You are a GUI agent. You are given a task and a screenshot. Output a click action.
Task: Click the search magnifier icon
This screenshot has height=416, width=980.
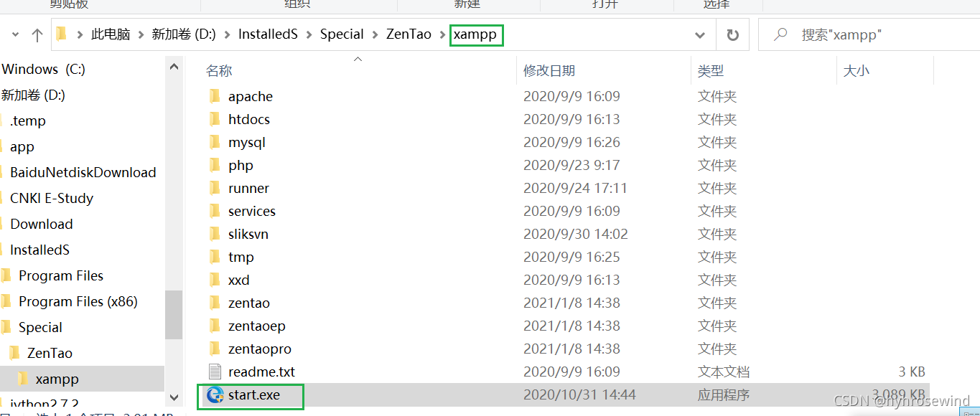pyautogui.click(x=781, y=34)
